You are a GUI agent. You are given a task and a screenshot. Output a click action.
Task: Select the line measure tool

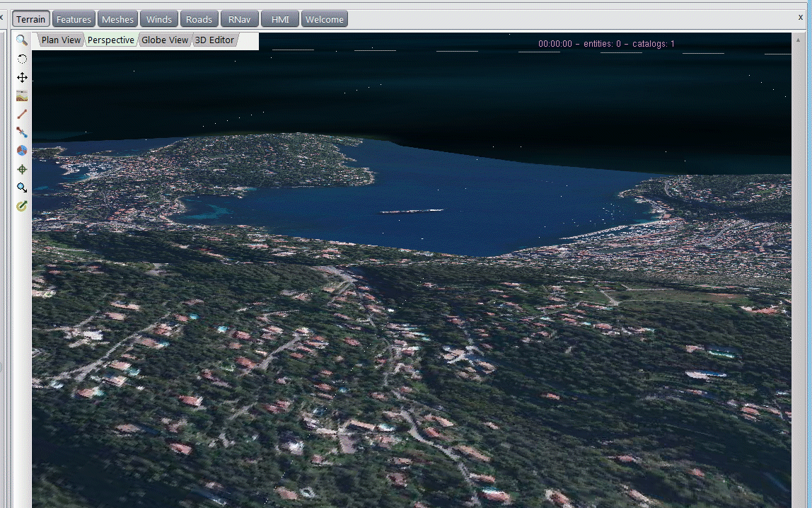pos(22,114)
